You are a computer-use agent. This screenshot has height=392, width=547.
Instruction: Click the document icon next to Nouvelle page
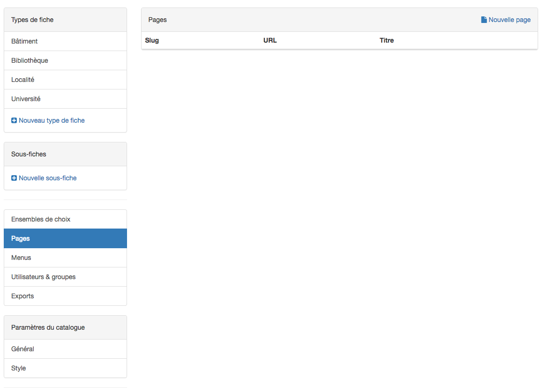tap(484, 20)
